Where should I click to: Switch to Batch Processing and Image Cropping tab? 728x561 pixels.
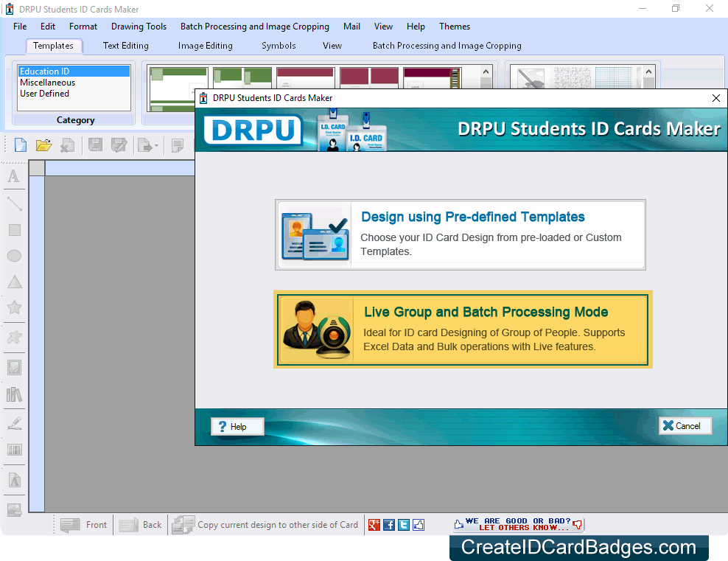pyautogui.click(x=447, y=46)
